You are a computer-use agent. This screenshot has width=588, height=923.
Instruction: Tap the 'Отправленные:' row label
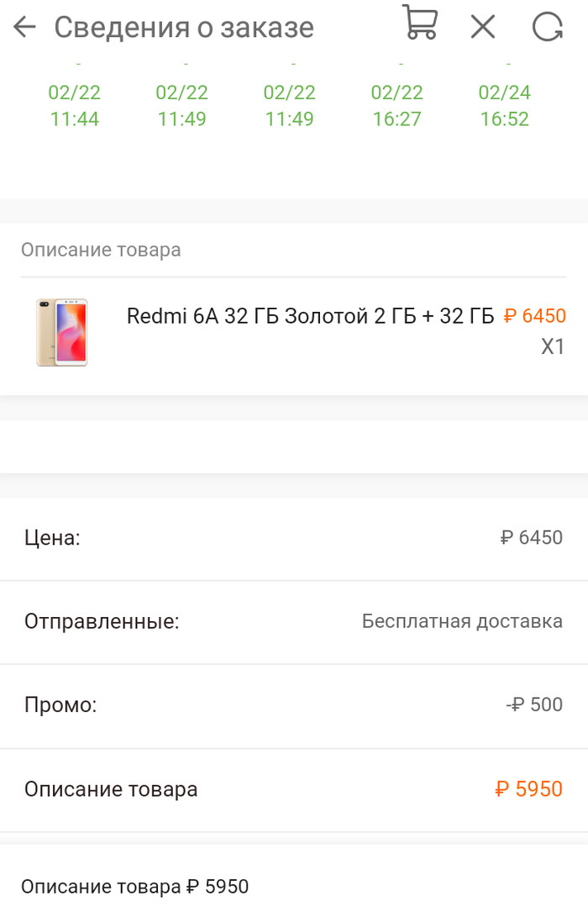click(102, 621)
